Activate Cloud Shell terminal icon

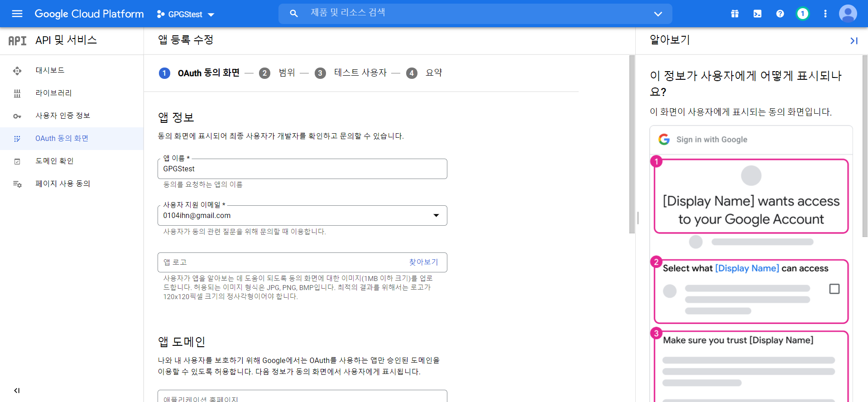[x=758, y=14]
